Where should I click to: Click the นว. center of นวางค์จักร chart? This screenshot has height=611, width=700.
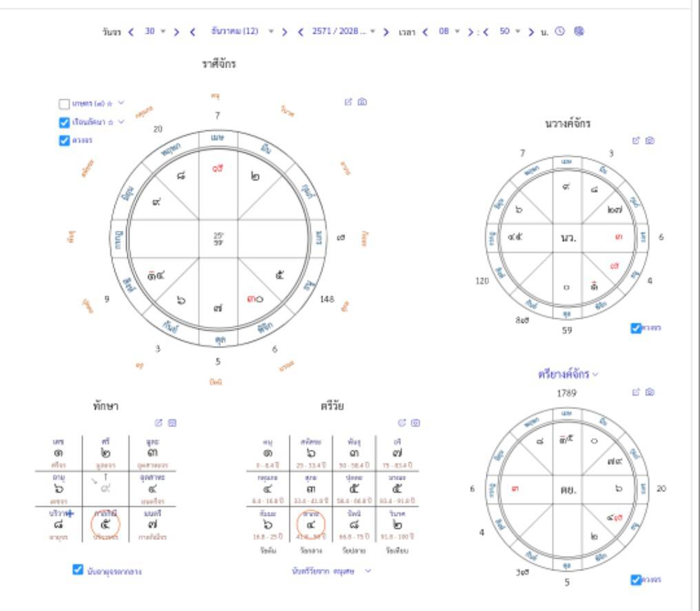[568, 238]
